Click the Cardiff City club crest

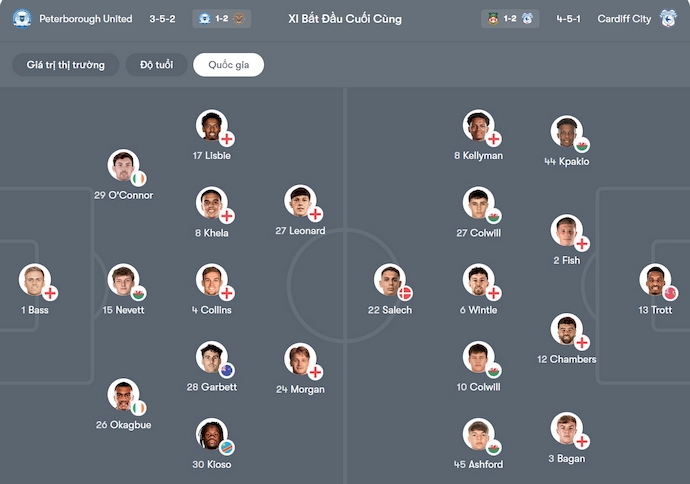pyautogui.click(x=669, y=19)
